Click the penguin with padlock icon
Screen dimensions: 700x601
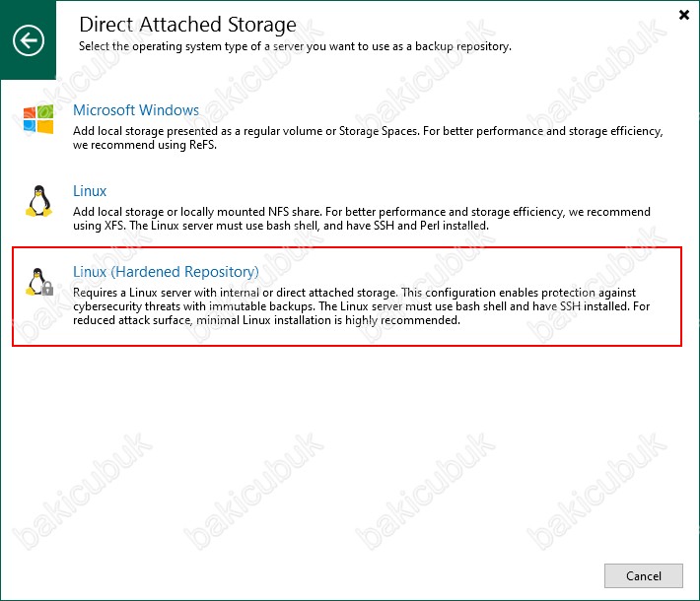coord(38,282)
